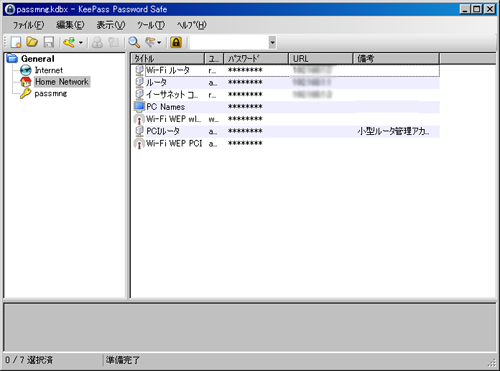Click the PCIルータ entry icon
500x371 pixels.
coord(139,131)
